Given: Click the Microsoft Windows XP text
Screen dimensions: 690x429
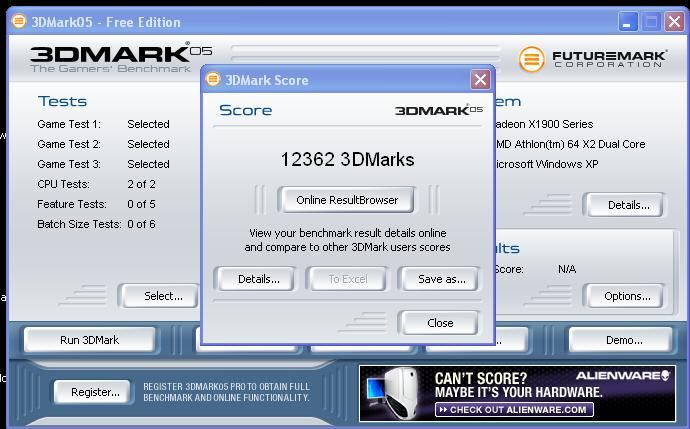Looking at the screenshot, I should [547, 164].
